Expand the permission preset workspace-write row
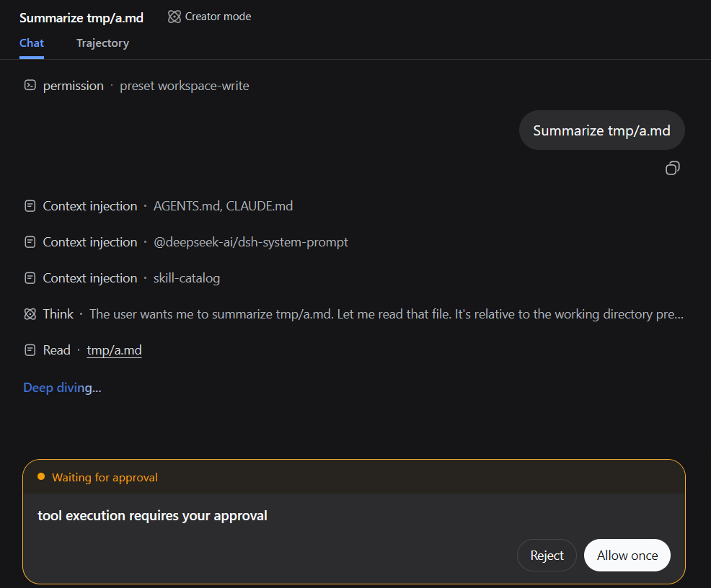 pos(136,86)
